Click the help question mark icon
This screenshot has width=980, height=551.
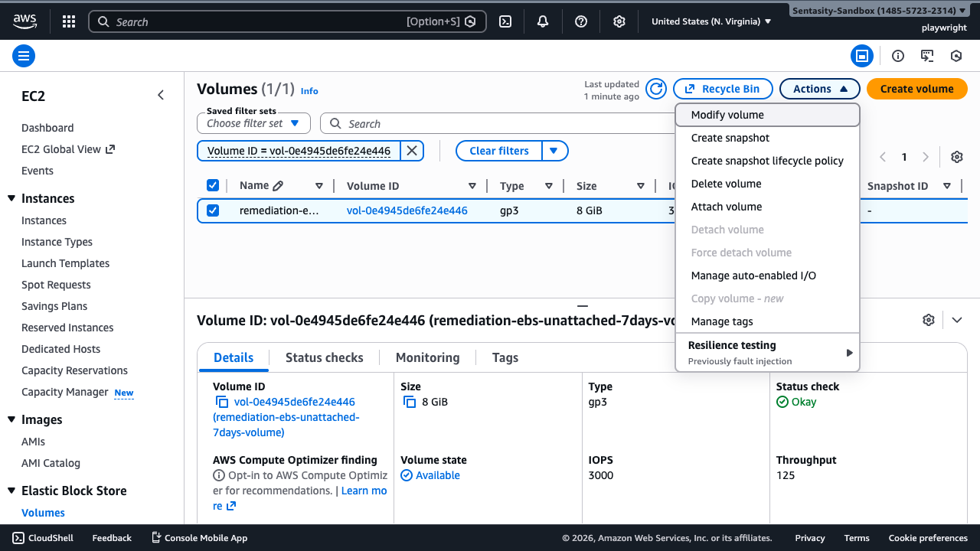[x=581, y=21]
